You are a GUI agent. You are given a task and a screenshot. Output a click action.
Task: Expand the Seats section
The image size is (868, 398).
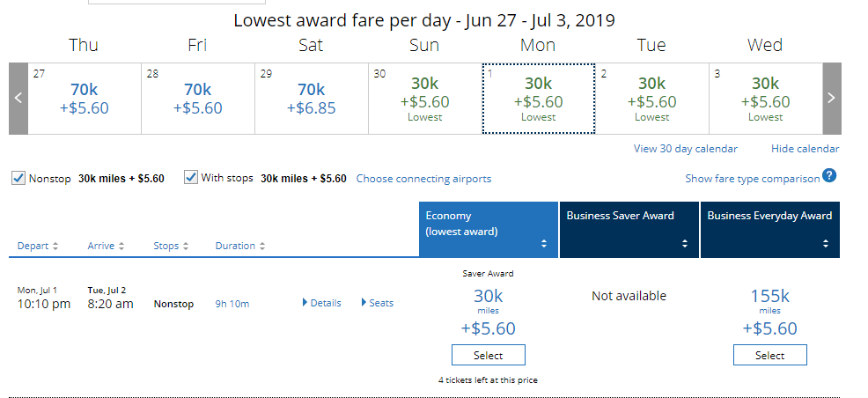378,303
